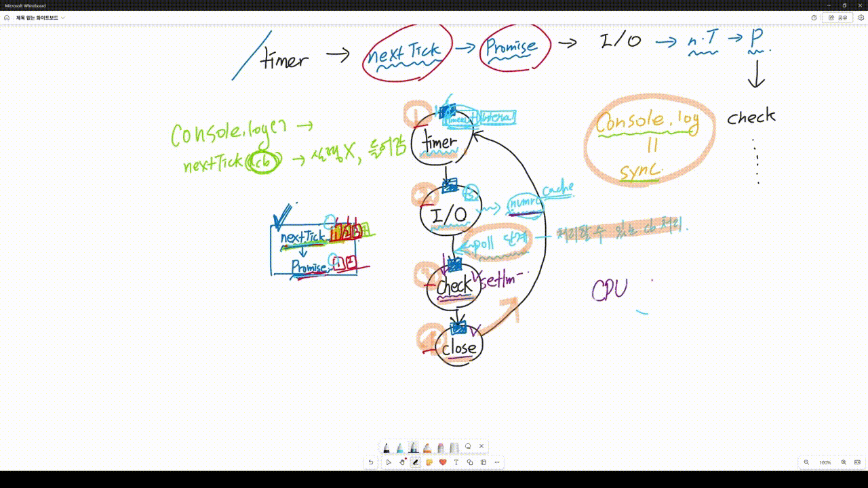The width and height of the screenshot is (868, 488).
Task: Zoom in on the whiteboard
Action: [x=844, y=462]
